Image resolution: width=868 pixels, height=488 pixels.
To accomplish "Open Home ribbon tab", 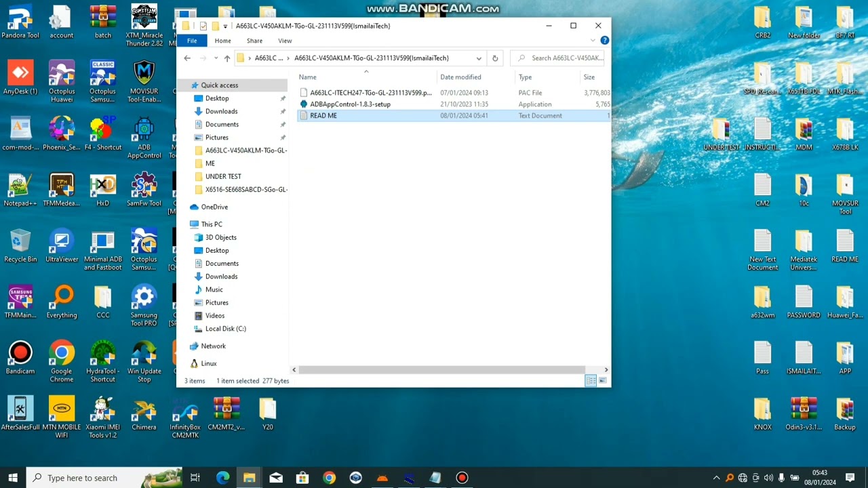I will (x=222, y=41).
